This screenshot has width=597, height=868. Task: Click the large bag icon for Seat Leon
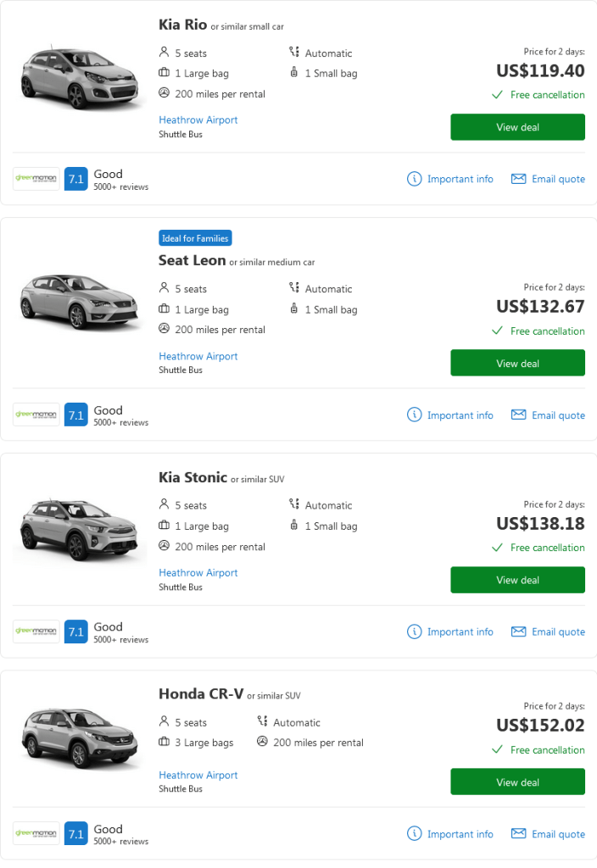163,309
